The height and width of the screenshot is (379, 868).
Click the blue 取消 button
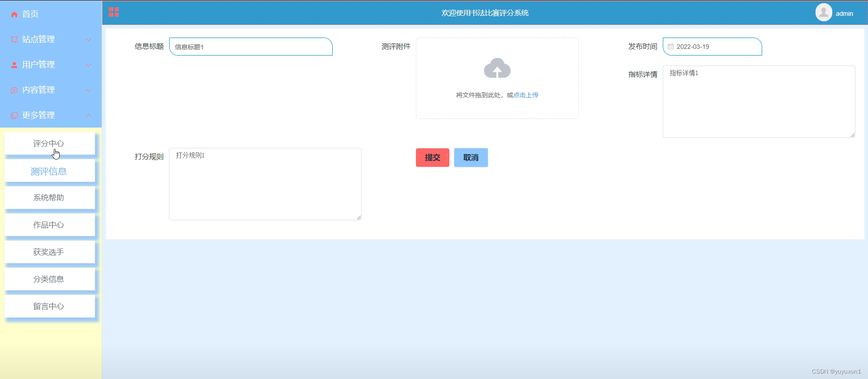(471, 157)
